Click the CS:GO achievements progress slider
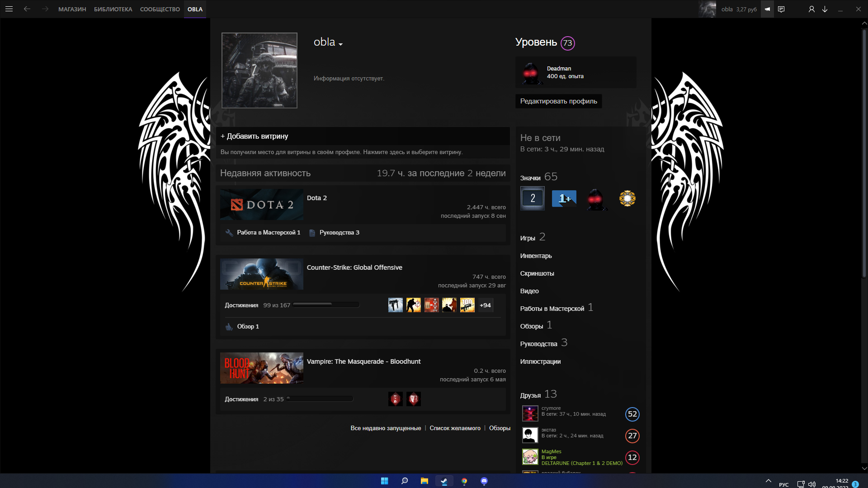Image resolution: width=868 pixels, height=488 pixels. pos(325,305)
